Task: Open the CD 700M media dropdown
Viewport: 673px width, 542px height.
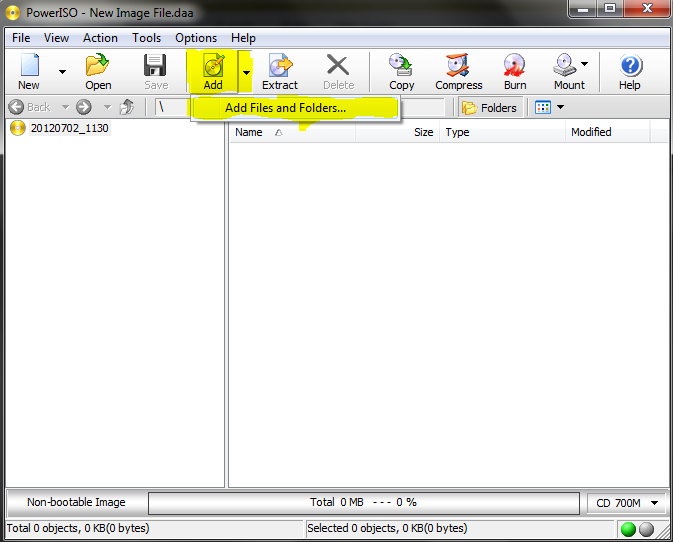Action: (x=627, y=503)
